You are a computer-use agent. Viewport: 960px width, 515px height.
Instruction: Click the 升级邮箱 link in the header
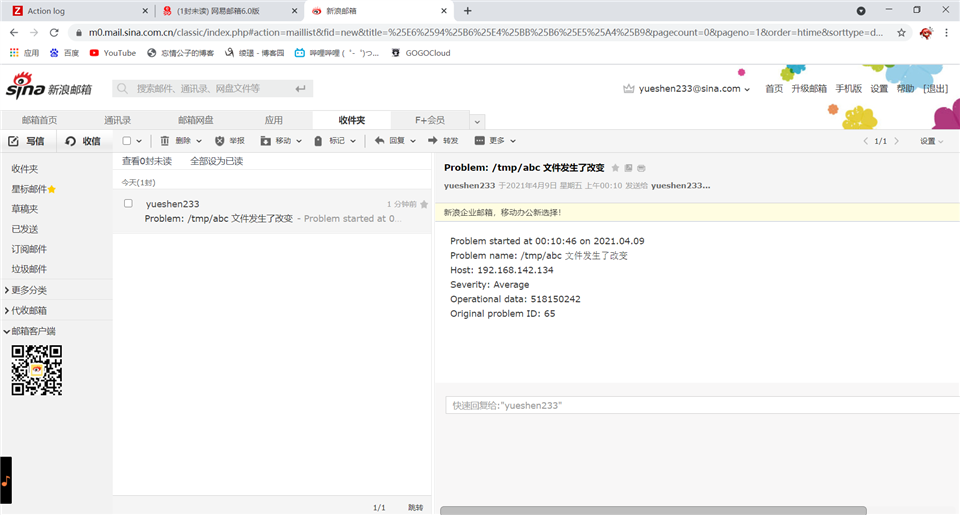click(809, 89)
